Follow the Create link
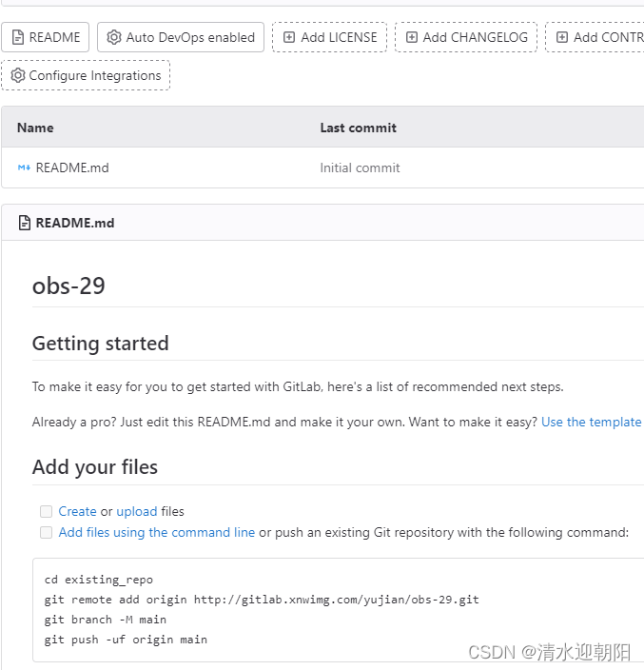The width and height of the screenshot is (644, 670). [77, 511]
